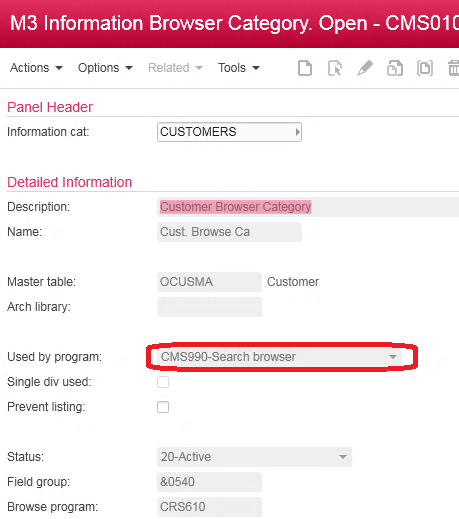Open the Options menu
The image size is (459, 519).
coord(105,68)
